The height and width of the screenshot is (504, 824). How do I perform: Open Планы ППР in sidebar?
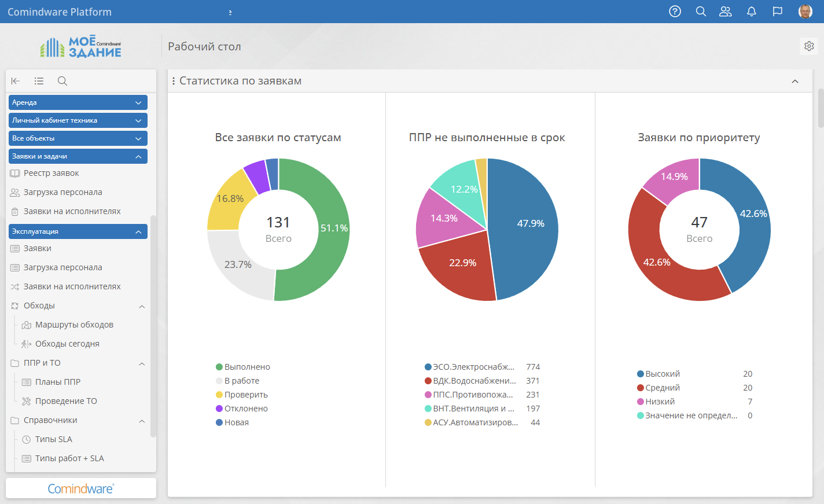[57, 382]
